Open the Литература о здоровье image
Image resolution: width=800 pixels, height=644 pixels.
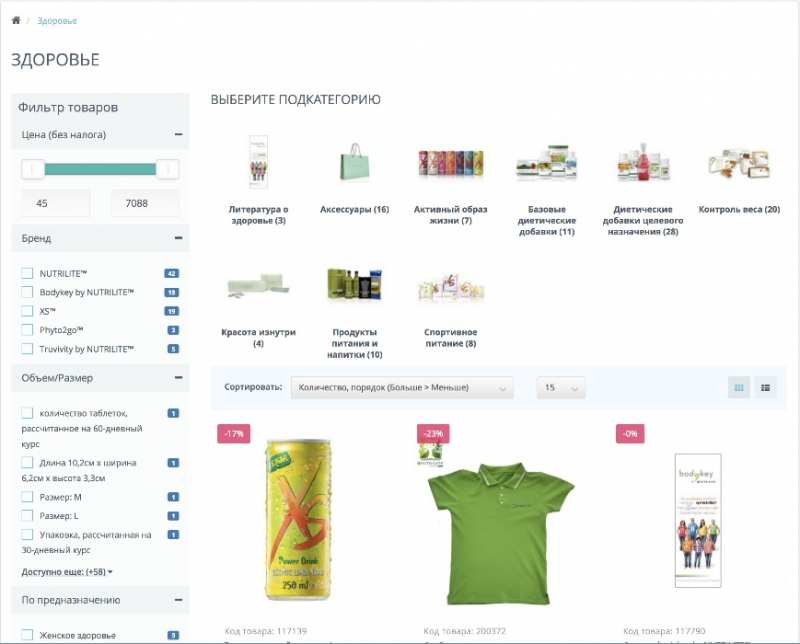[258, 162]
